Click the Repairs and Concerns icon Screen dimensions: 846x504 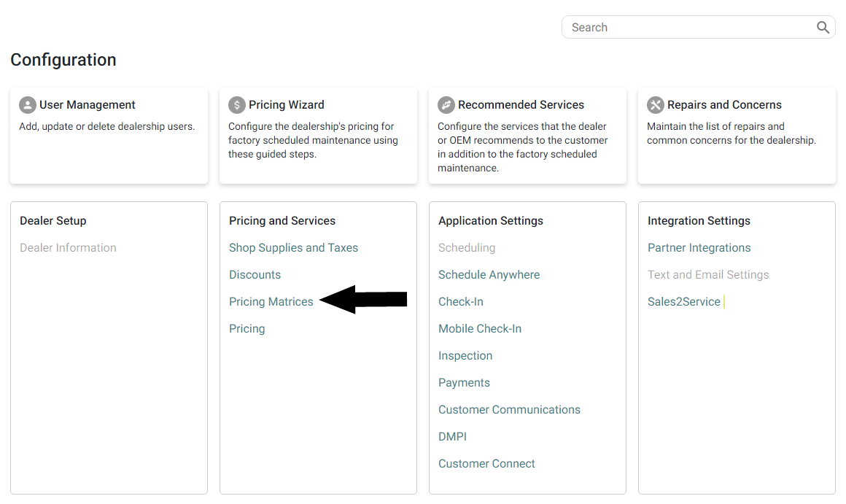click(655, 104)
